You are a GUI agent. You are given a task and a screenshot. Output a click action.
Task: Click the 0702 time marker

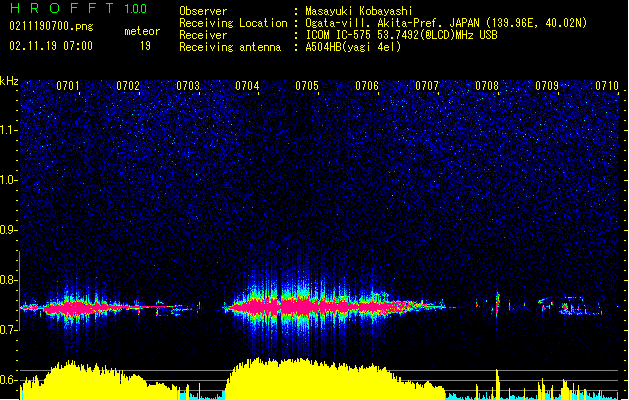(128, 86)
